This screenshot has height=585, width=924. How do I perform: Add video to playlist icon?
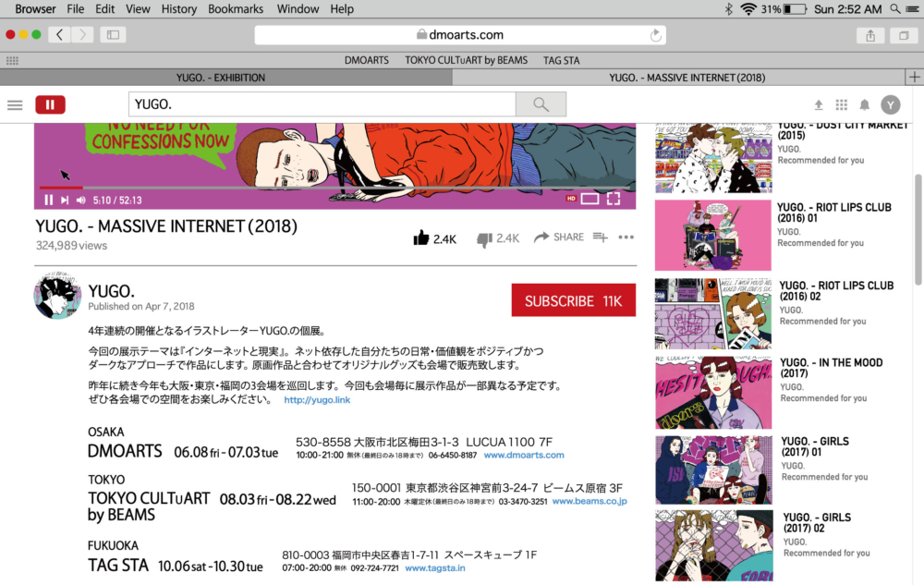coord(600,238)
